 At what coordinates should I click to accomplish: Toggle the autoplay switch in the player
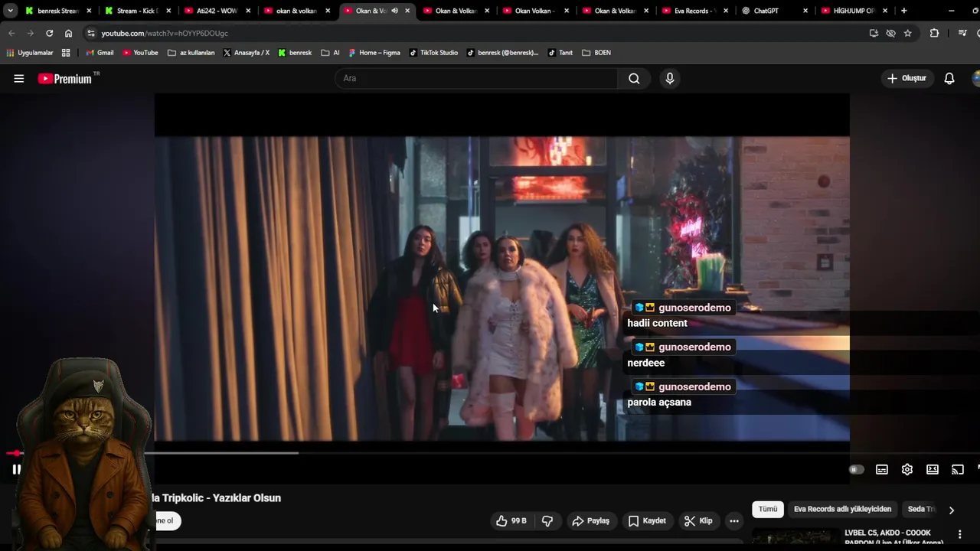tap(856, 469)
